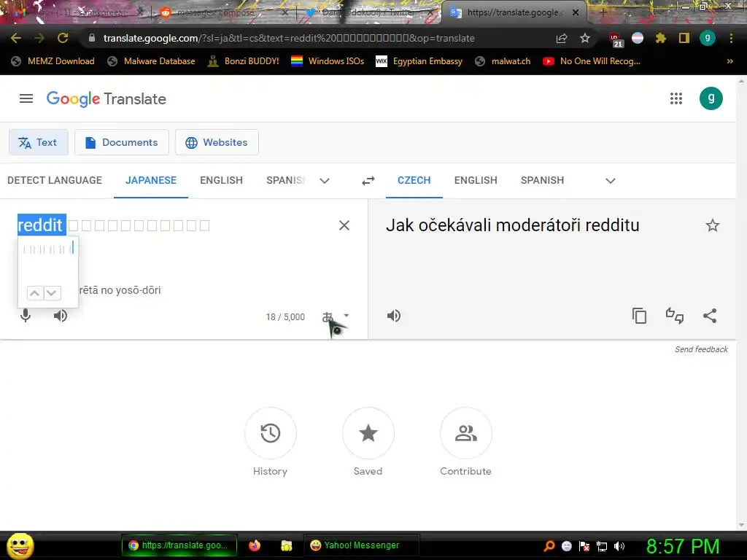This screenshot has height=560, width=747.
Task: Open the extension with 21 badge
Action: tap(615, 39)
